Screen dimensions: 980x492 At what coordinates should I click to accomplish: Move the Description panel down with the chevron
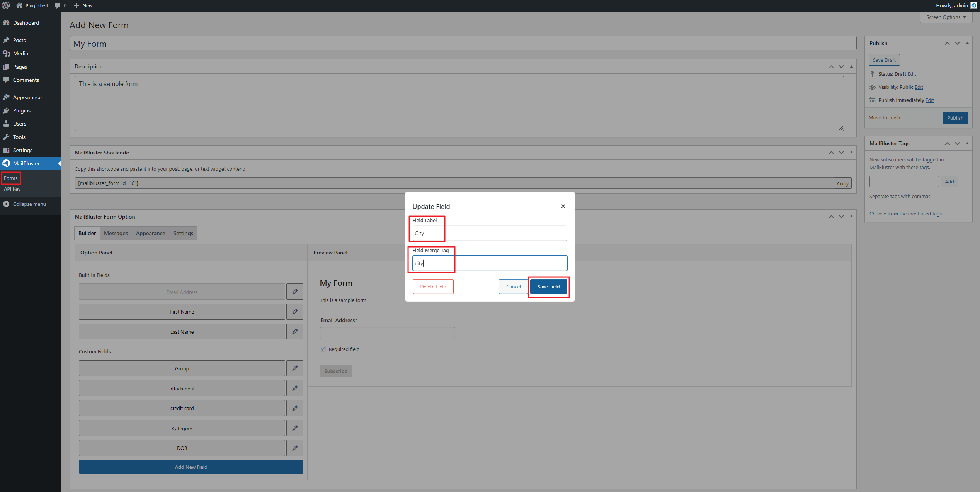(x=841, y=67)
